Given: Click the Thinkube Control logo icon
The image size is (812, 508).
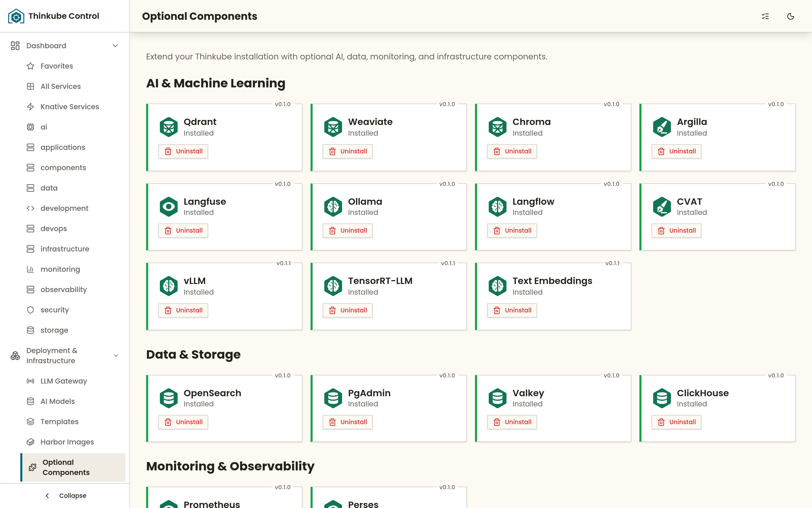Looking at the screenshot, I should pos(16,16).
